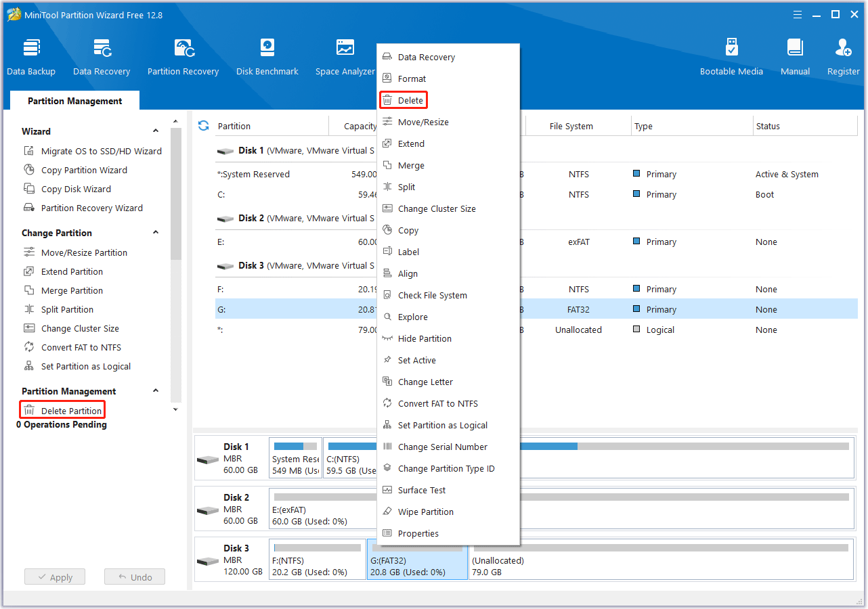This screenshot has height=609, width=868.
Task: Choose Merge Partition in sidebar
Action: point(63,290)
